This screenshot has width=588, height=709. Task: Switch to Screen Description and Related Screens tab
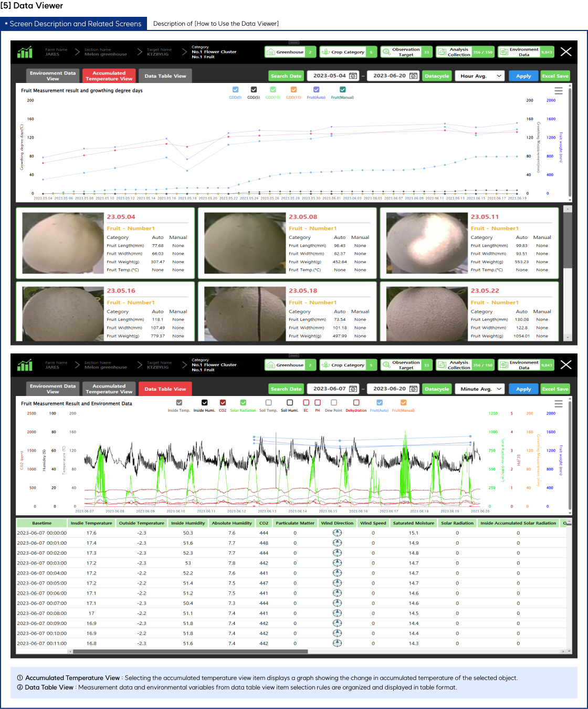pyautogui.click(x=73, y=24)
